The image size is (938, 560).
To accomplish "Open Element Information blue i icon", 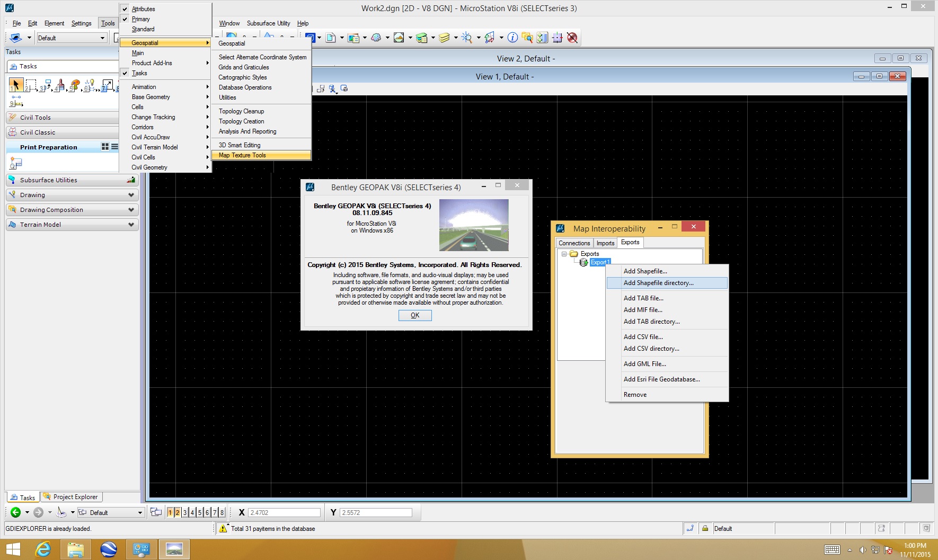I will 512,38.
